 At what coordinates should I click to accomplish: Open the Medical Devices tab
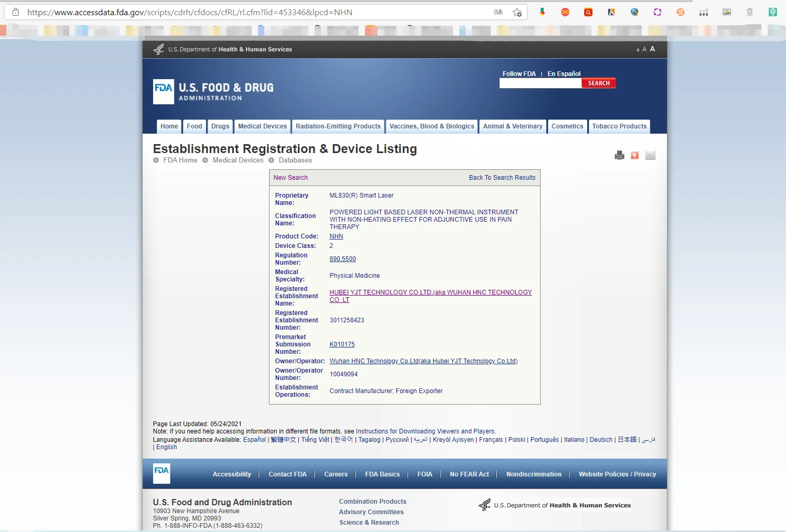262,126
